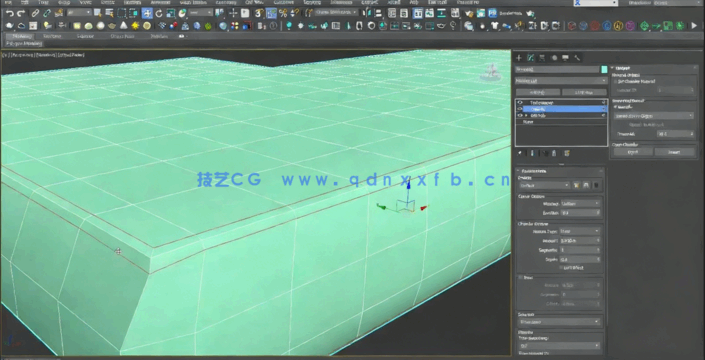Click the Open button under Open Chamfer

(633, 152)
